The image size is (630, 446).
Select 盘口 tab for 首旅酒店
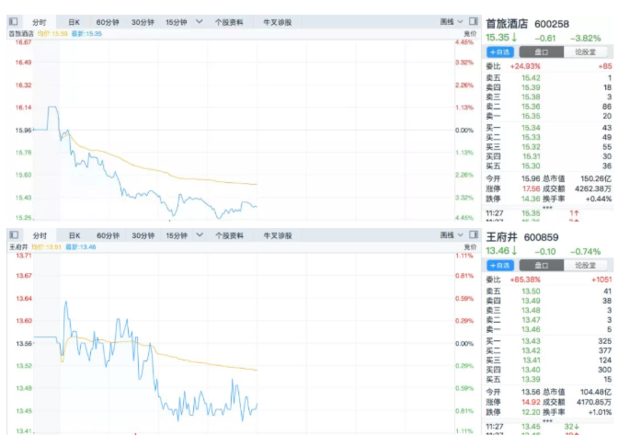(541, 52)
